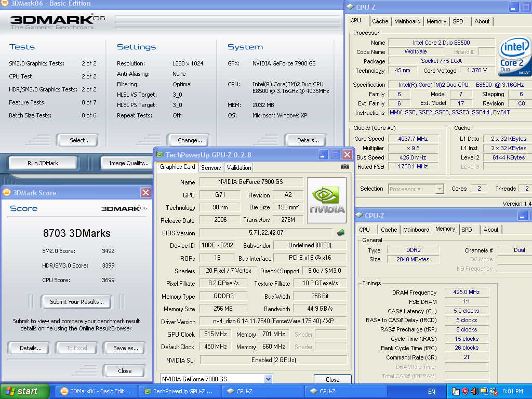Click Submit Your Results button
Viewport: 532px width, 399px height.
(x=77, y=302)
